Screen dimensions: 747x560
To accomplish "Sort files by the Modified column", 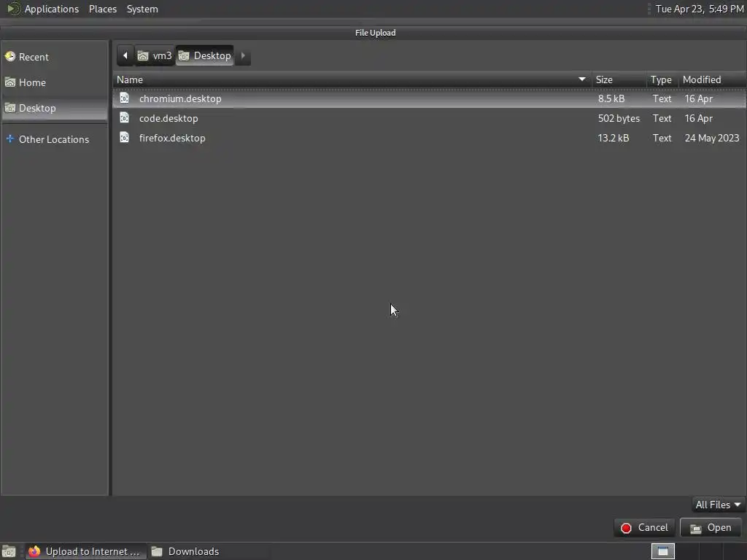I will click(x=712, y=79).
